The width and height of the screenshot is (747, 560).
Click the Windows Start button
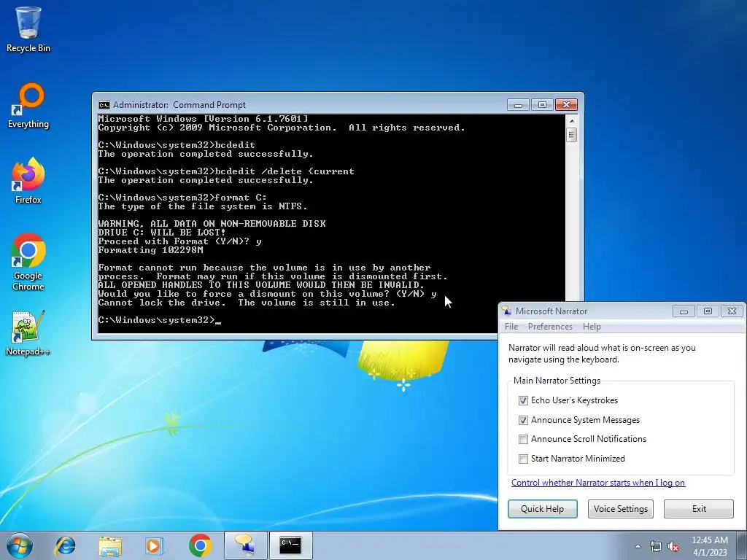(x=20, y=545)
